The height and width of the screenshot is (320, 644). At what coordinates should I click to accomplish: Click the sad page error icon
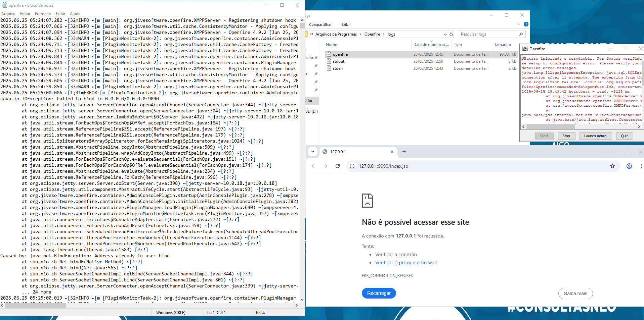coord(368,200)
